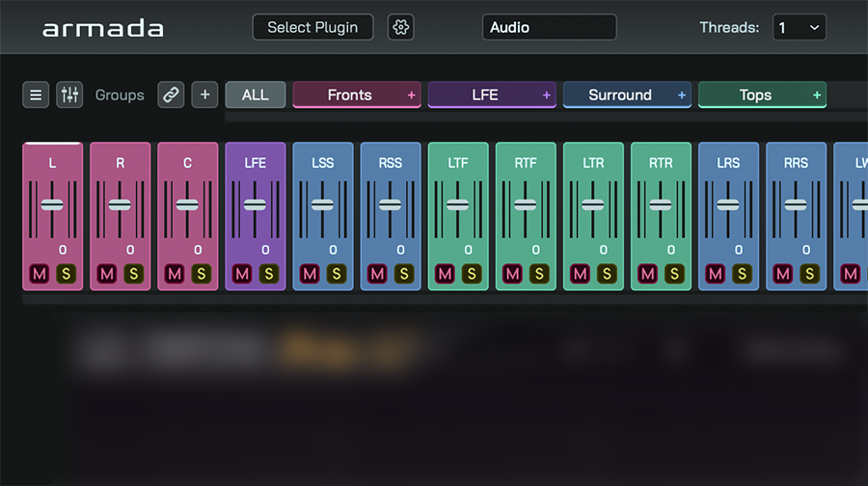Open the mixer faders view icon
The height and width of the screenshot is (486, 868).
69,94
